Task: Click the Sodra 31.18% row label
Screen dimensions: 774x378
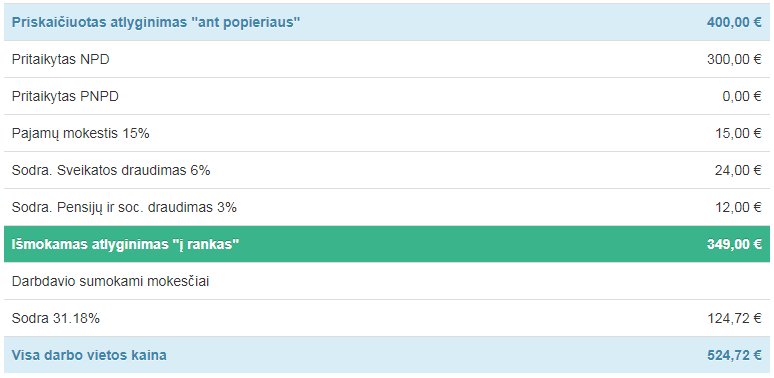Action: tap(56, 319)
